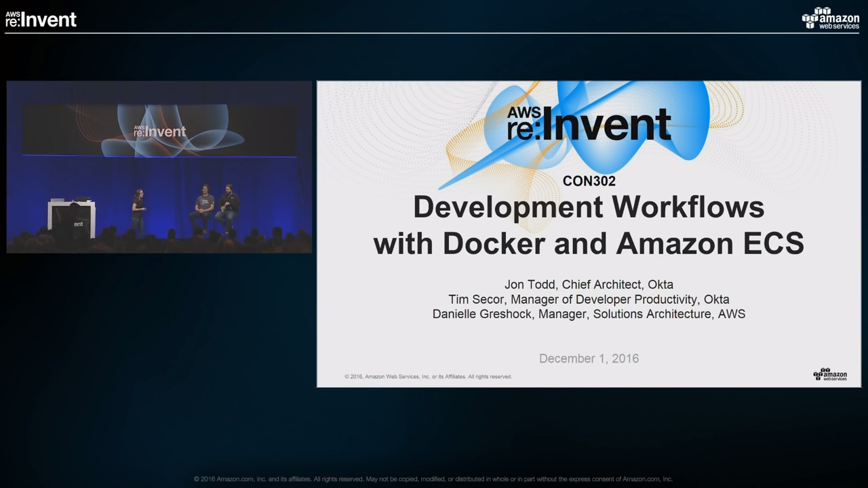Click Danielle Greshock's speaker credit line
This screenshot has width=868, height=488.
click(589, 314)
